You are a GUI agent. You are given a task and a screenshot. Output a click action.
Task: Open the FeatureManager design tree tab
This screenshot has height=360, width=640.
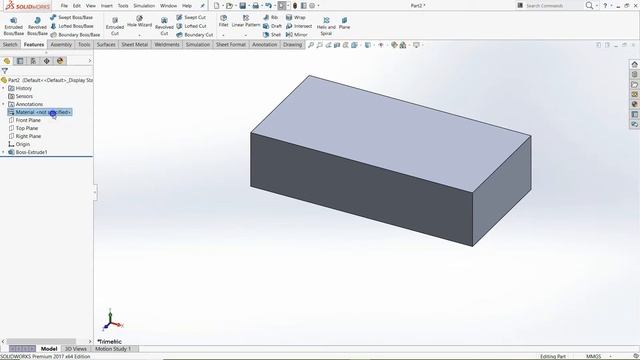[x=7, y=61]
